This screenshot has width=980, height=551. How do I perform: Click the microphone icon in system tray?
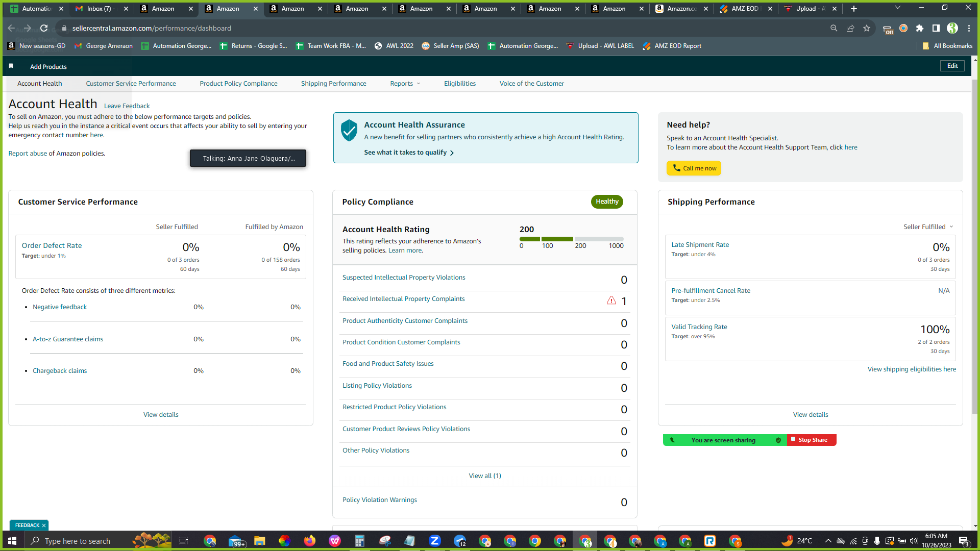(877, 541)
